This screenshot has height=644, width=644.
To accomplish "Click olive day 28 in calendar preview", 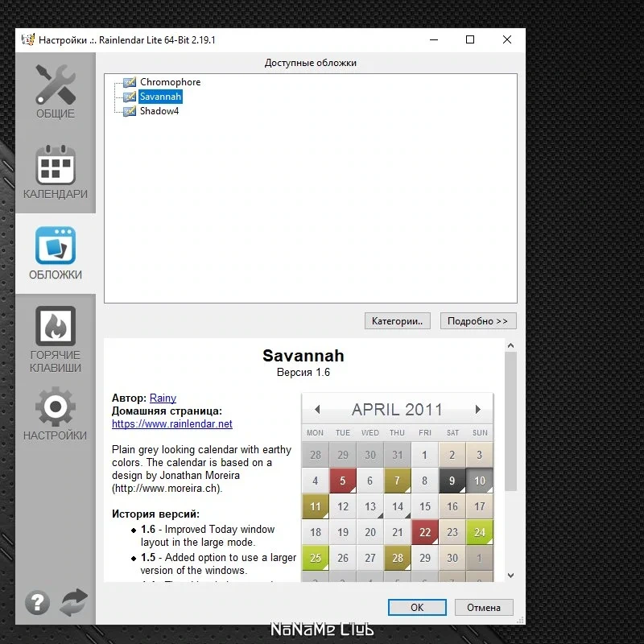I will pos(397,558).
